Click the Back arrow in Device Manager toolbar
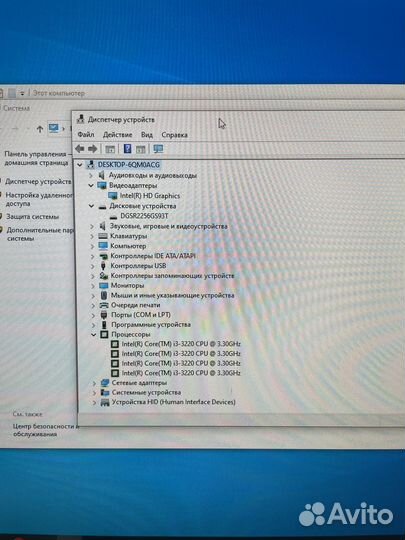 click(x=80, y=149)
